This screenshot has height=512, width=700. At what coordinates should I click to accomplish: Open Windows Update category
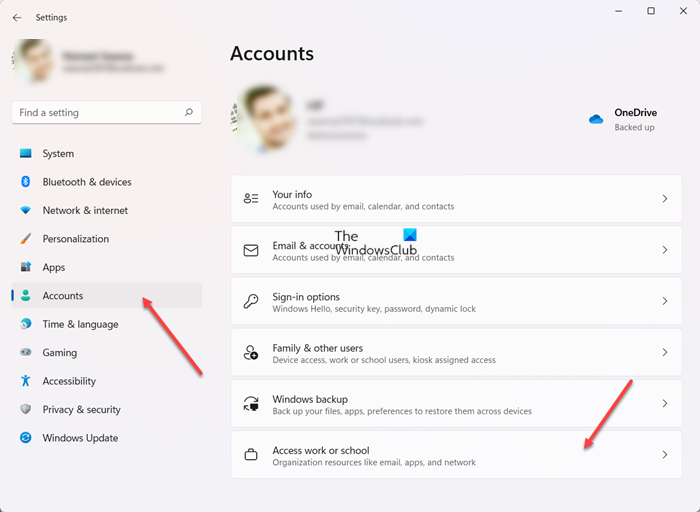(x=107, y=437)
